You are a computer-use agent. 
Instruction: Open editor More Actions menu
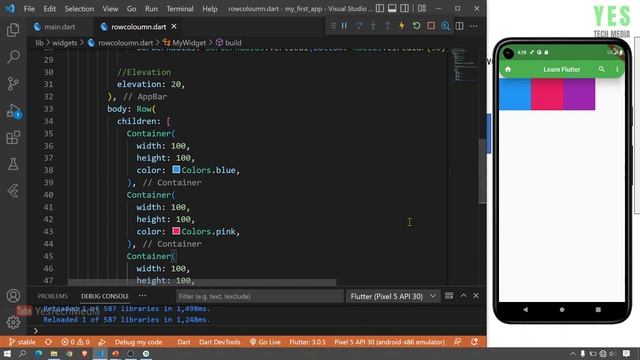pos(474,26)
